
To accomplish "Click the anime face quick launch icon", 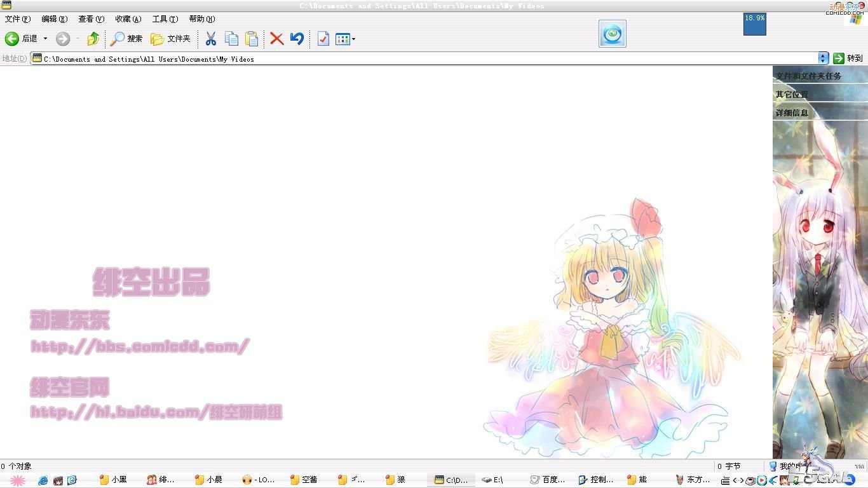I will click(x=58, y=480).
